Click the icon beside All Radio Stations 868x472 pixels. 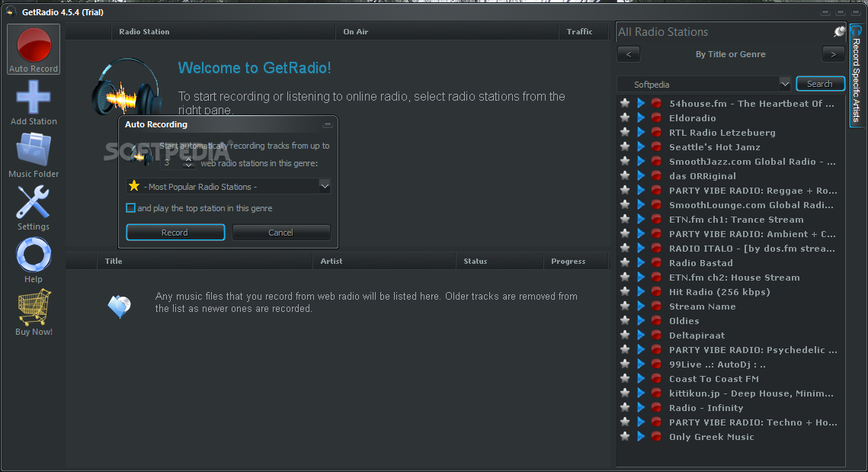[839, 31]
